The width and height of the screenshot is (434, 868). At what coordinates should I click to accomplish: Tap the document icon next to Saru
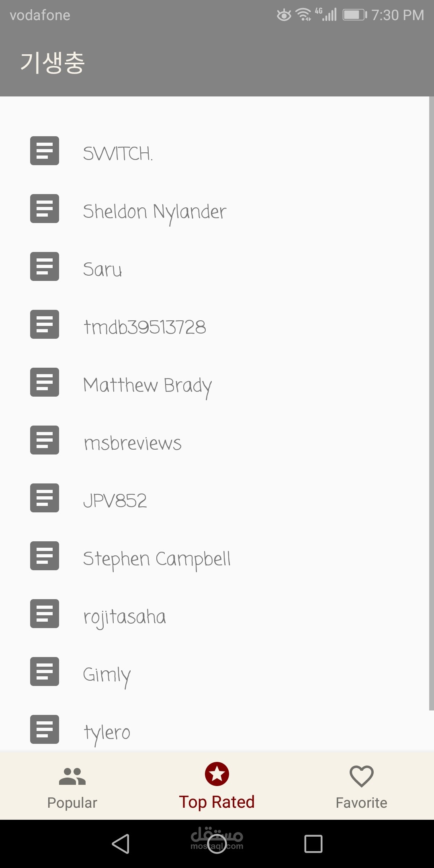click(x=45, y=266)
